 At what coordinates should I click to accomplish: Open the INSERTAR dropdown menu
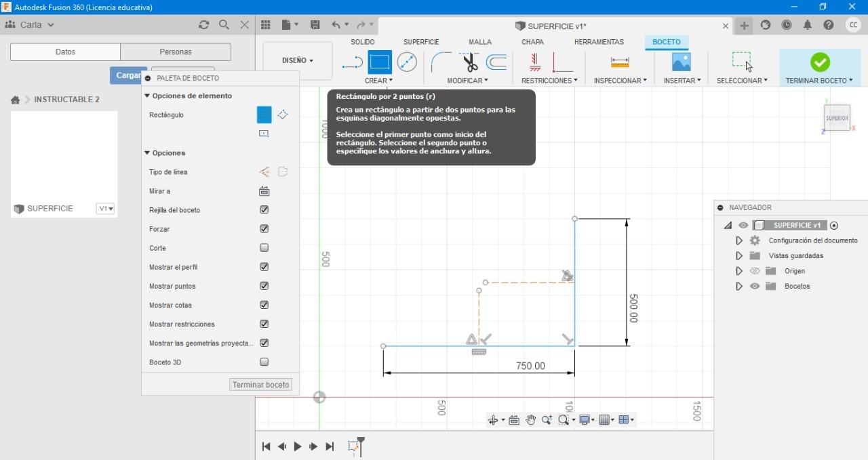[x=682, y=81]
